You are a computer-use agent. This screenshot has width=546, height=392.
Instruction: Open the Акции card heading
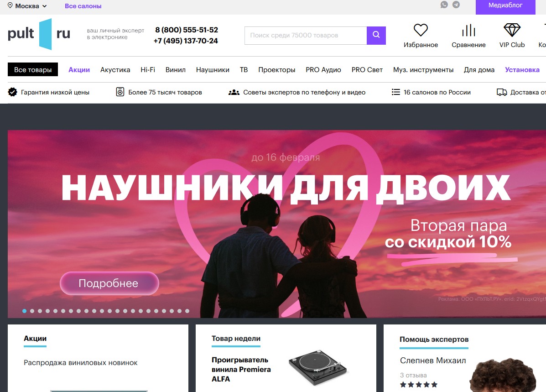click(35, 338)
